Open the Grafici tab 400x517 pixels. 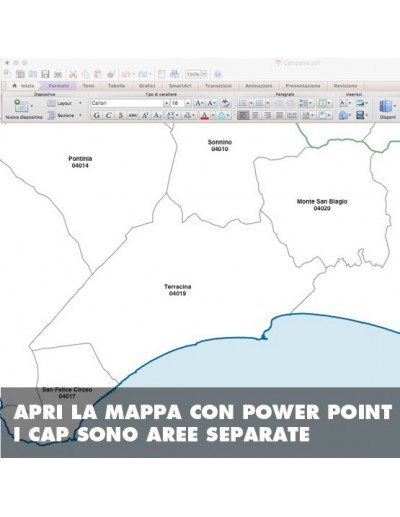click(147, 86)
